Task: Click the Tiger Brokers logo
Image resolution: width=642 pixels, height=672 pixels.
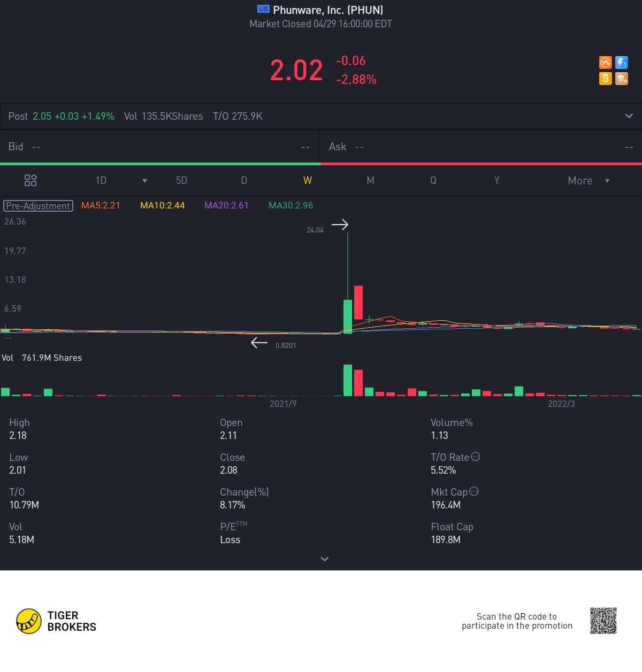Action: click(56, 621)
